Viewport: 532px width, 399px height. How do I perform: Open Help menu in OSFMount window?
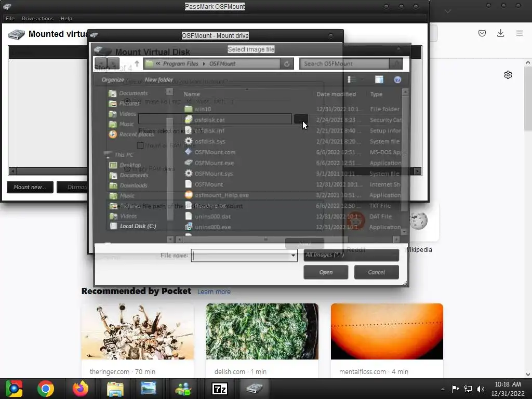(x=66, y=18)
